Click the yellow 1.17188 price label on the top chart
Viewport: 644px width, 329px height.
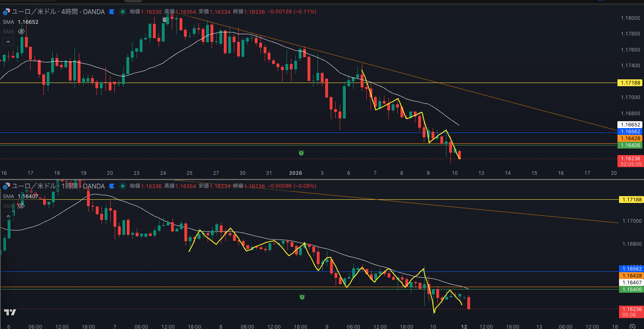click(630, 83)
